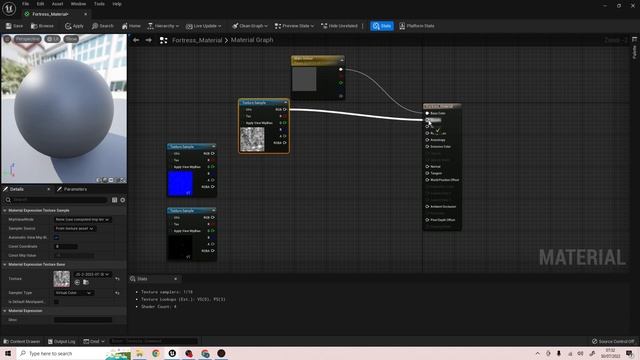Toggle Is Default Meshpaint Texture checkbox
Image resolution: width=640 pixels, height=360 pixels.
pos(57,302)
